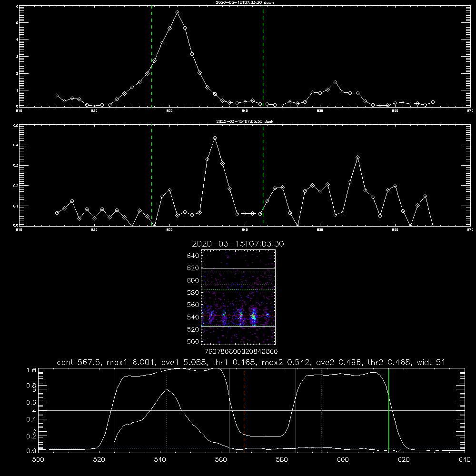Click heatmap y-axis label '640'
This screenshot has height=476, width=476.
193,256
